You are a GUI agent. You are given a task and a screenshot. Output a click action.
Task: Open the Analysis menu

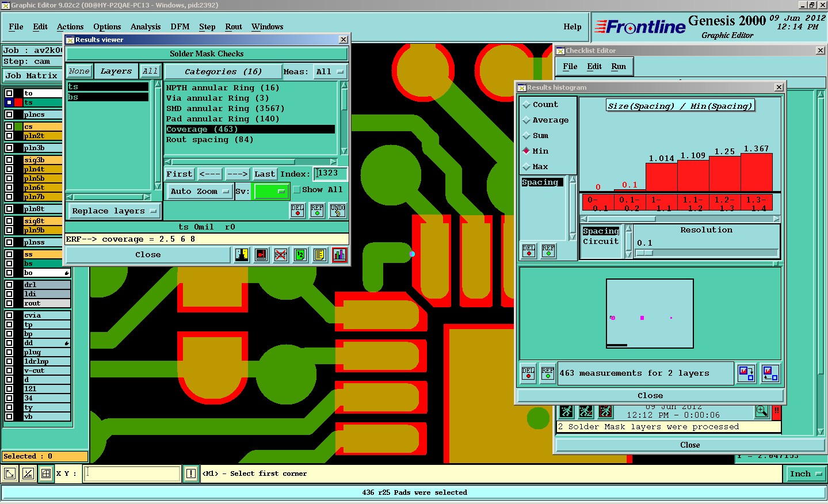point(146,26)
